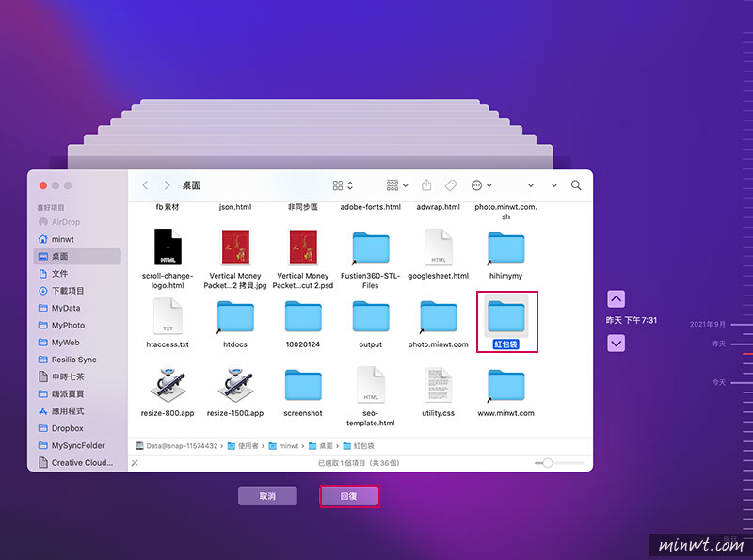Click the Tags icon in the toolbar
The height and width of the screenshot is (560, 753).
coord(449,184)
